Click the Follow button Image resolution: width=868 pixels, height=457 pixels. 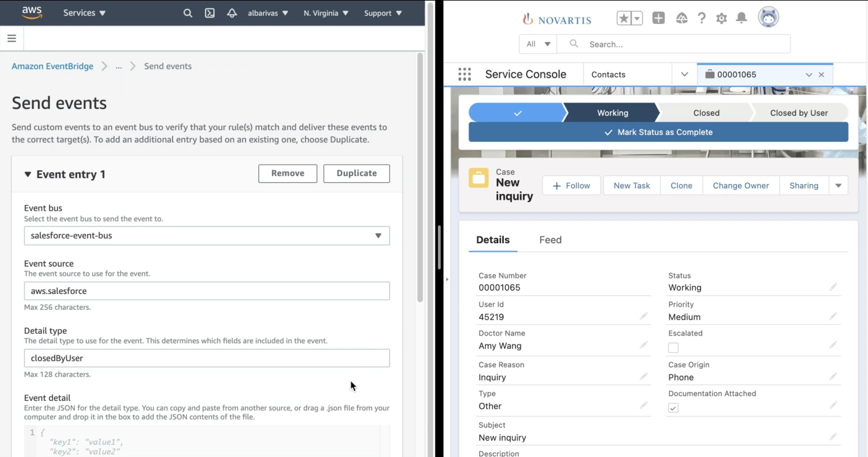571,185
